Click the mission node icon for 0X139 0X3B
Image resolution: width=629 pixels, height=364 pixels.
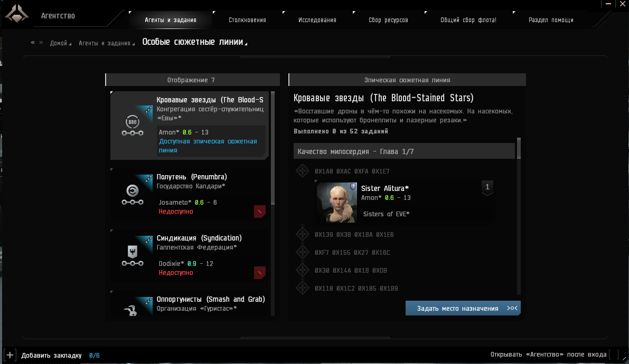pyautogui.click(x=303, y=234)
